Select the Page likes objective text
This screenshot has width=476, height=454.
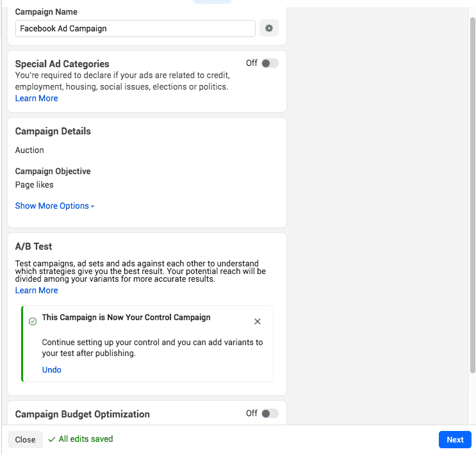pos(35,185)
